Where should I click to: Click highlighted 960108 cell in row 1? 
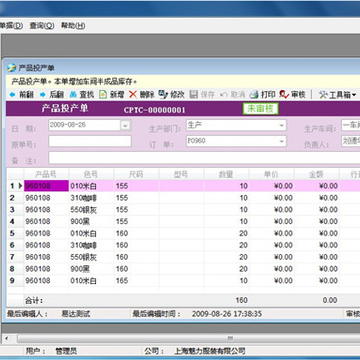[x=46, y=186]
